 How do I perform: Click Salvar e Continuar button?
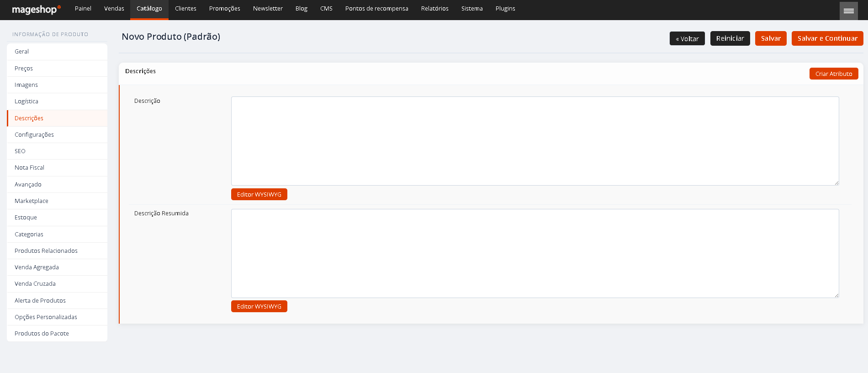(x=827, y=38)
